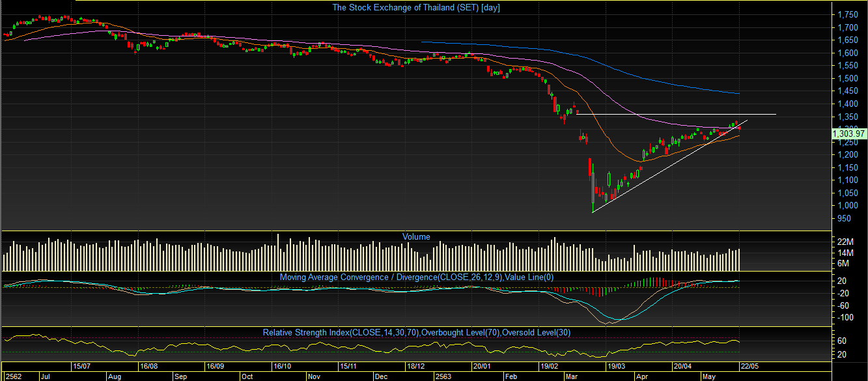
Task: Click the 15/07 date label
Action: (x=82, y=366)
